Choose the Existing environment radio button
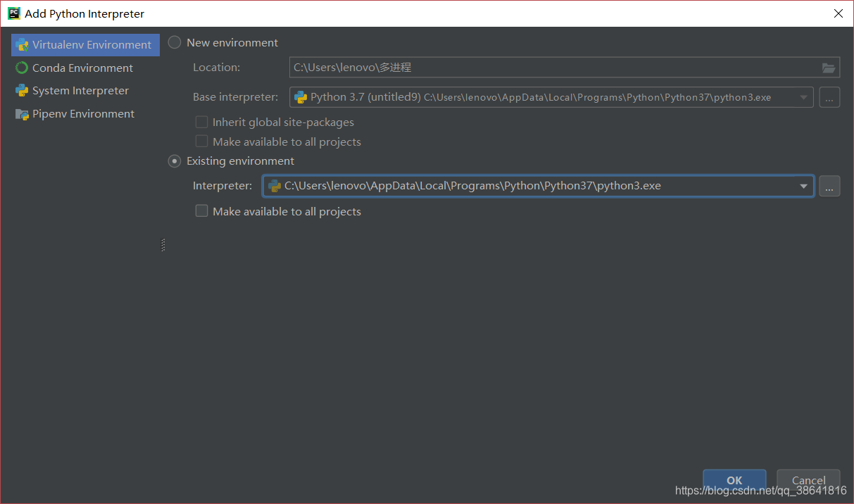Screen dimensions: 854x504 click(175, 161)
